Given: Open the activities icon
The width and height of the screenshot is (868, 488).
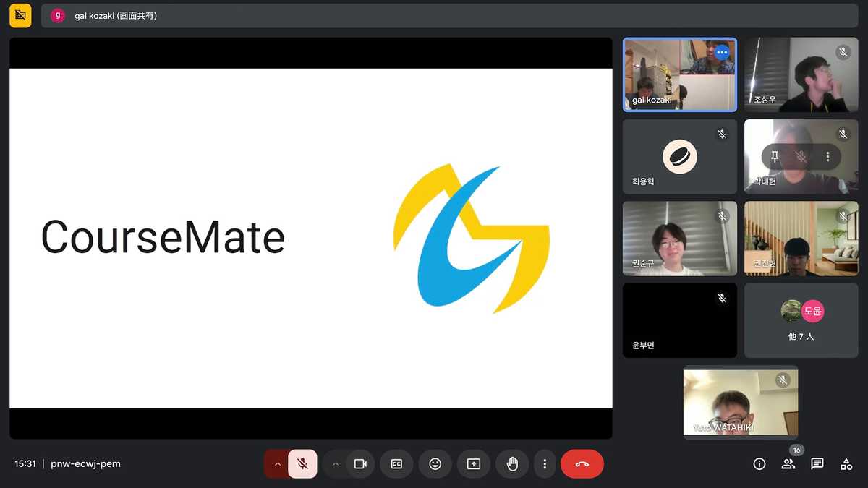Looking at the screenshot, I should [846, 464].
